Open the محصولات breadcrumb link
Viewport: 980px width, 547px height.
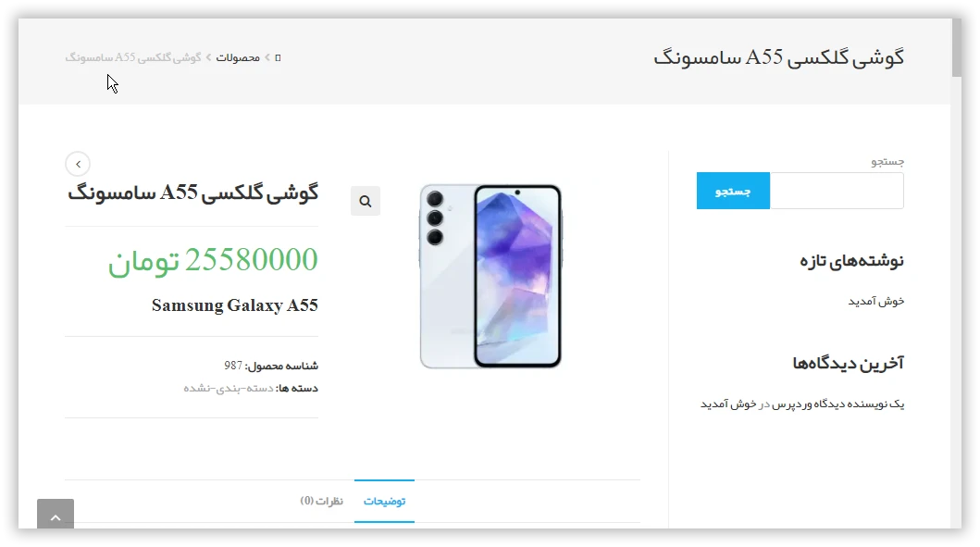[x=238, y=57]
